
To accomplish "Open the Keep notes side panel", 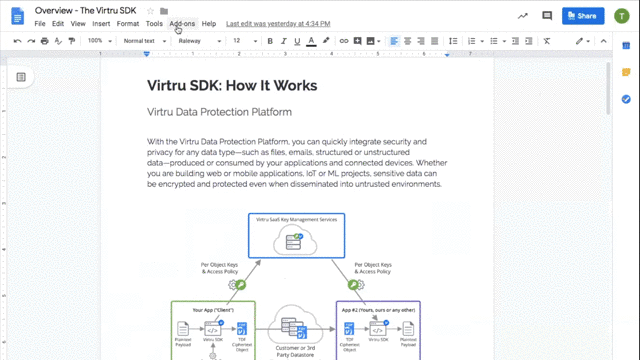I will [x=626, y=72].
